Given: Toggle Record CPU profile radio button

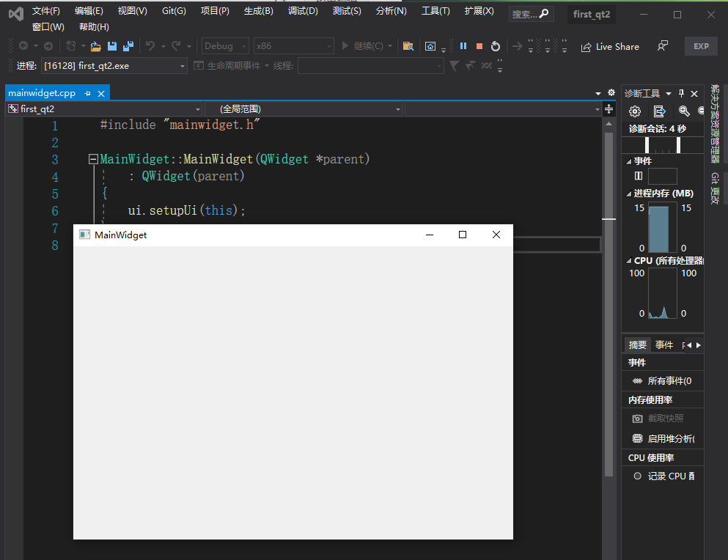Looking at the screenshot, I should click(638, 476).
